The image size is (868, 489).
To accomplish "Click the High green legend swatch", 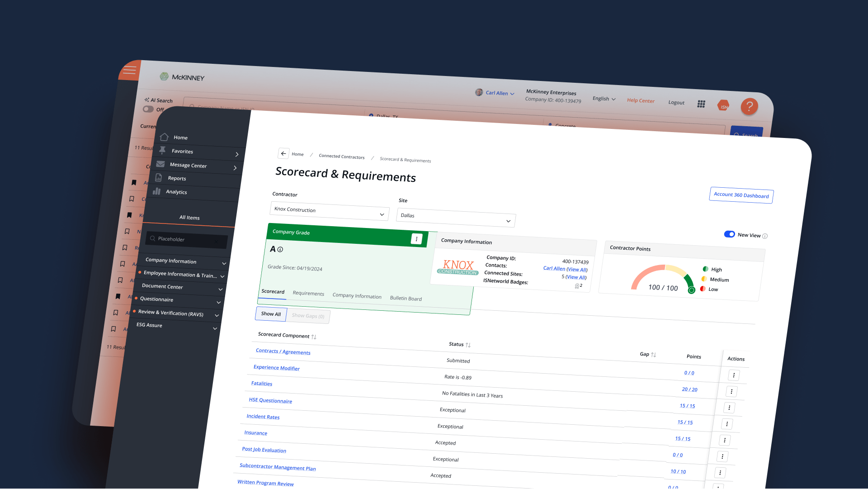I will click(705, 269).
